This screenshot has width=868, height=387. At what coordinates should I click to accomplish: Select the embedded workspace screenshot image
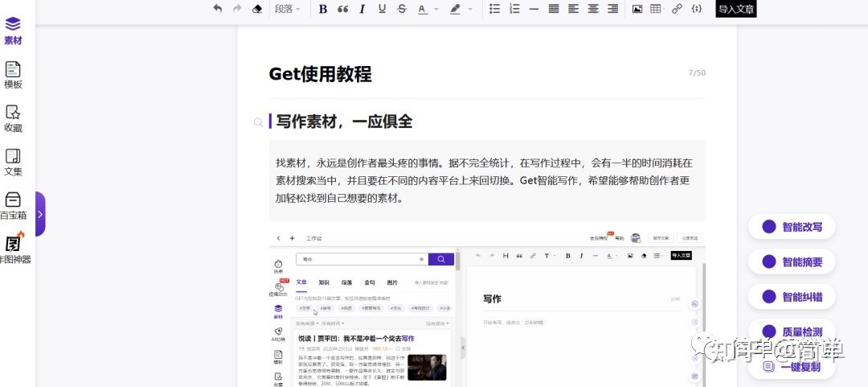click(x=487, y=309)
